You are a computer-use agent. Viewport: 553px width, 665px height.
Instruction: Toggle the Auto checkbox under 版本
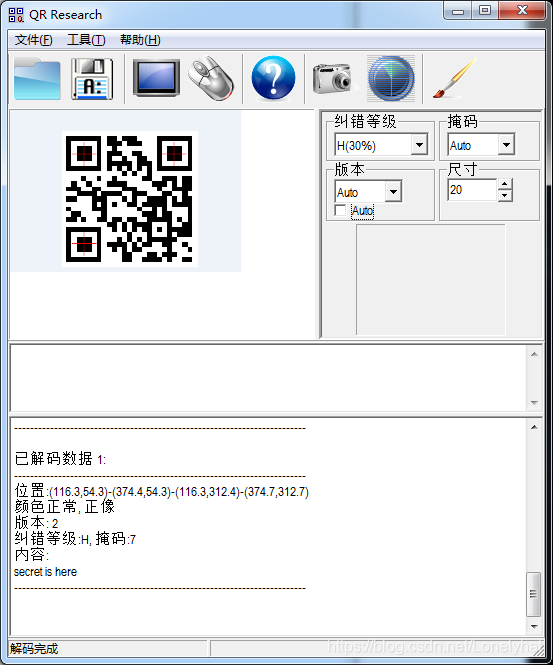tap(341, 210)
